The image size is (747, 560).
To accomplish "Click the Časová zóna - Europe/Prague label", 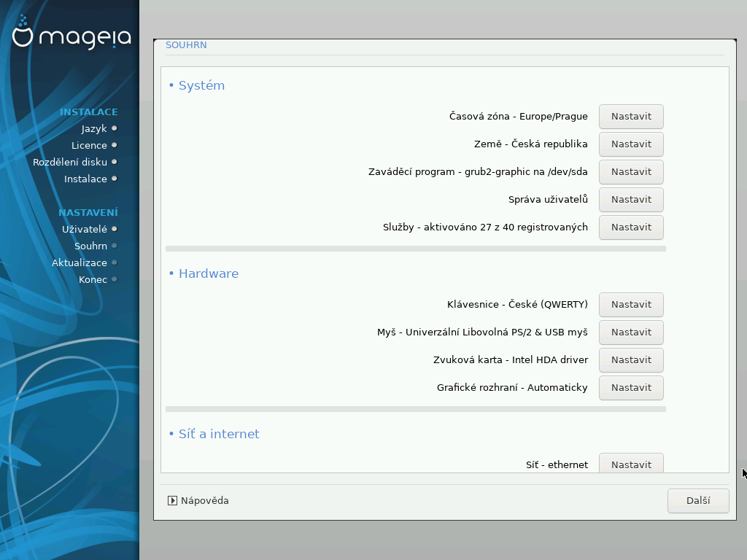I will (519, 117).
